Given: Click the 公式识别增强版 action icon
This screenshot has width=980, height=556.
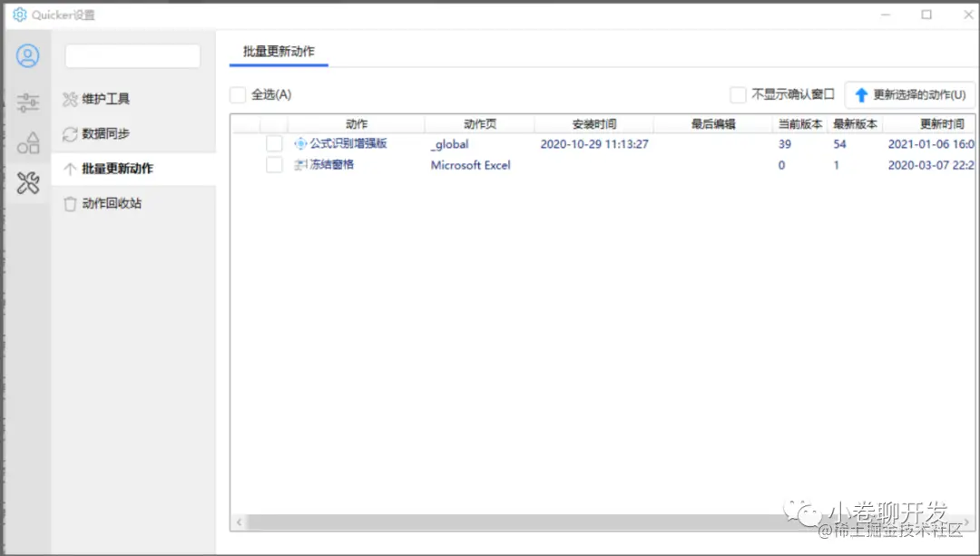Looking at the screenshot, I should (x=300, y=143).
